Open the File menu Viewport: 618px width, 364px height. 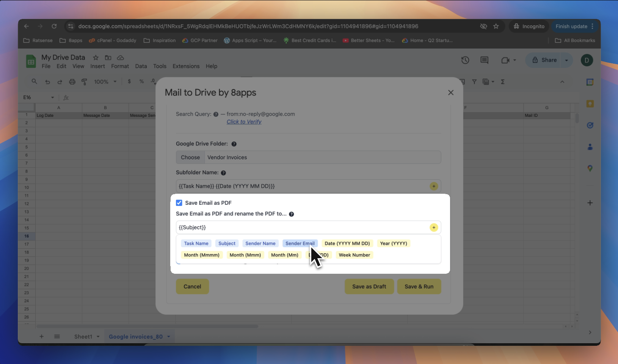tap(46, 66)
